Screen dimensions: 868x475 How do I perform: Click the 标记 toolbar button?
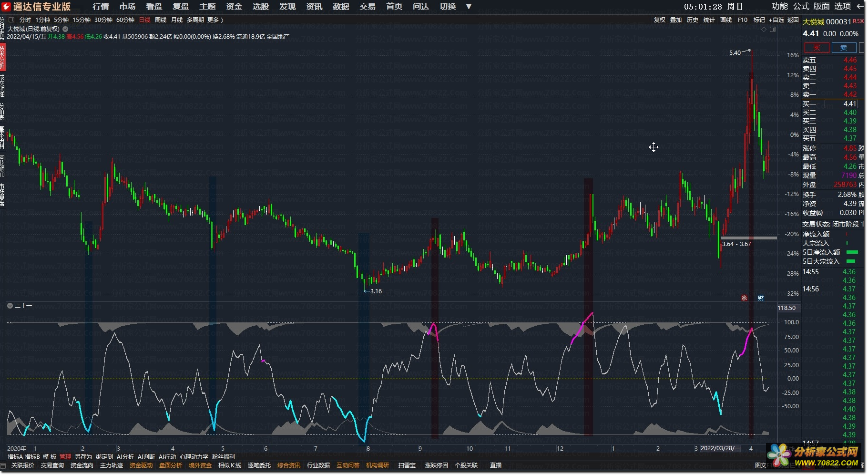point(759,20)
